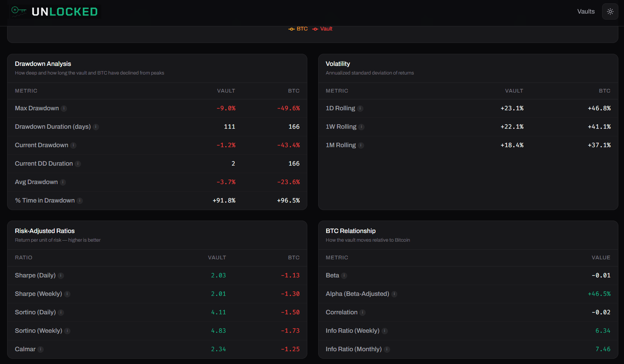This screenshot has height=364, width=624.
Task: Click the 1M Rolling info icon
Action: [361, 145]
